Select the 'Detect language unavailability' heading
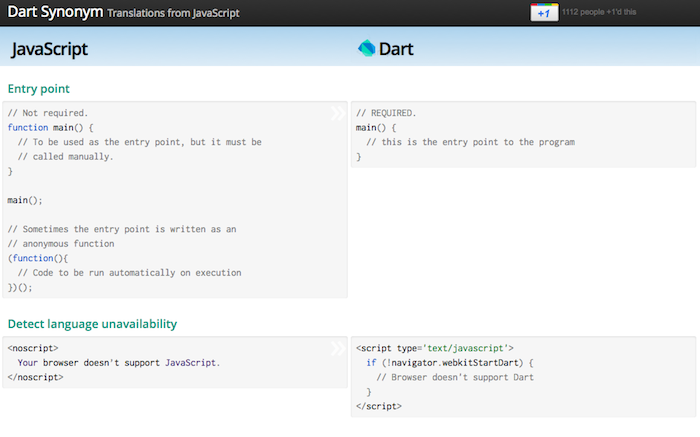The width and height of the screenshot is (700, 437). coord(92,324)
